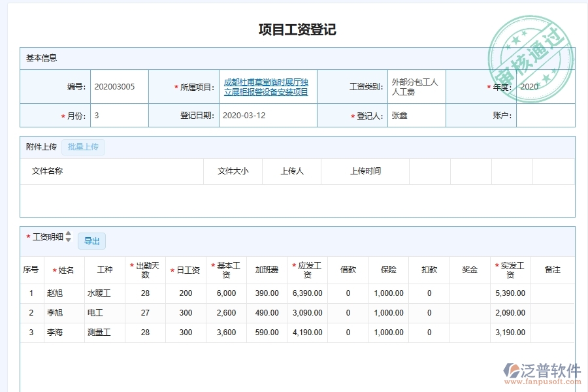Click the red asterisk beside 年度

tap(488, 86)
